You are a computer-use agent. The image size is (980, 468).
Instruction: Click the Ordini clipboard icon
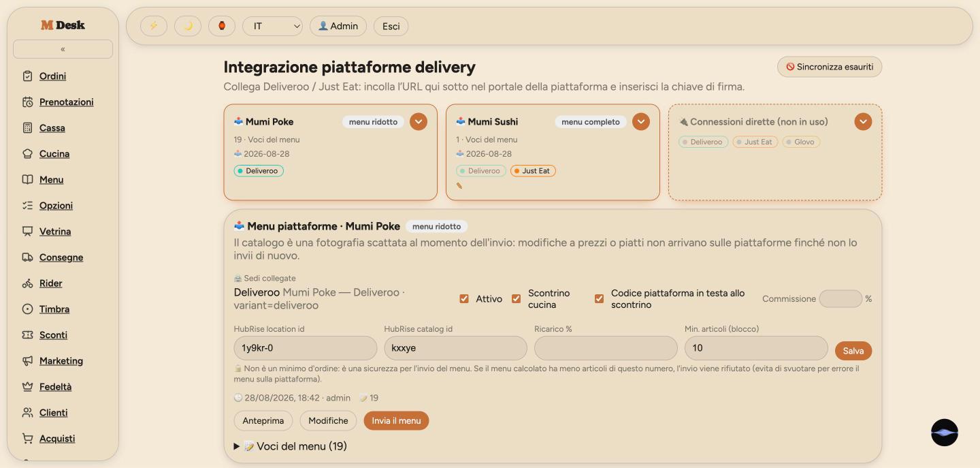[x=27, y=76]
